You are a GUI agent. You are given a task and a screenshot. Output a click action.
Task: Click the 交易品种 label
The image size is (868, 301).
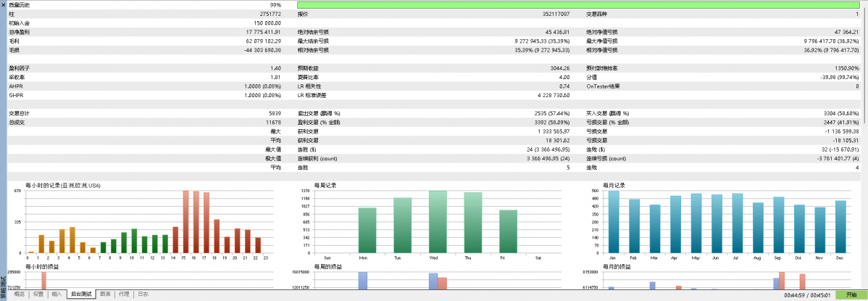[x=597, y=14]
